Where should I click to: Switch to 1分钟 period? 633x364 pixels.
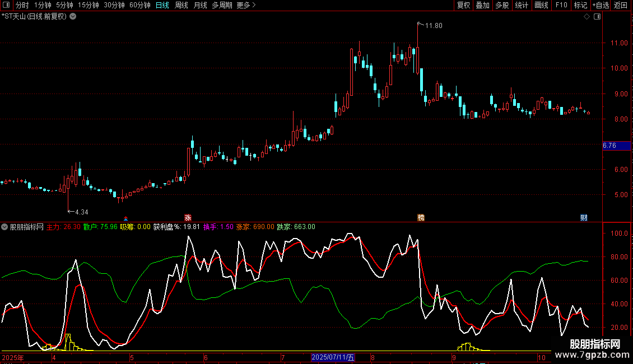coord(43,5)
